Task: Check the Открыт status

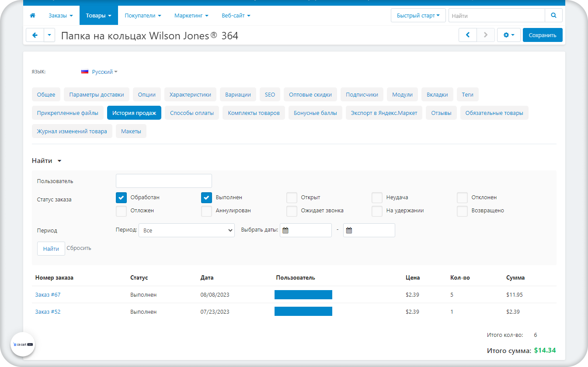Action: coord(292,197)
